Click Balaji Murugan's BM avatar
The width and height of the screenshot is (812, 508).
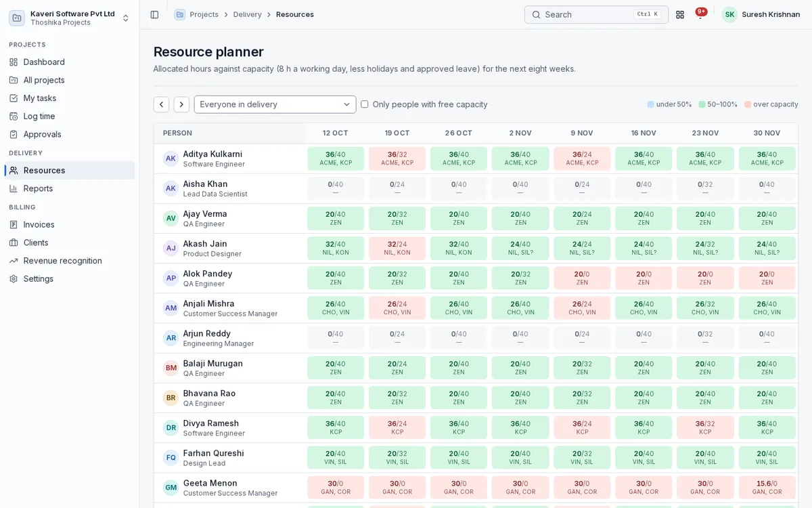pyautogui.click(x=171, y=368)
